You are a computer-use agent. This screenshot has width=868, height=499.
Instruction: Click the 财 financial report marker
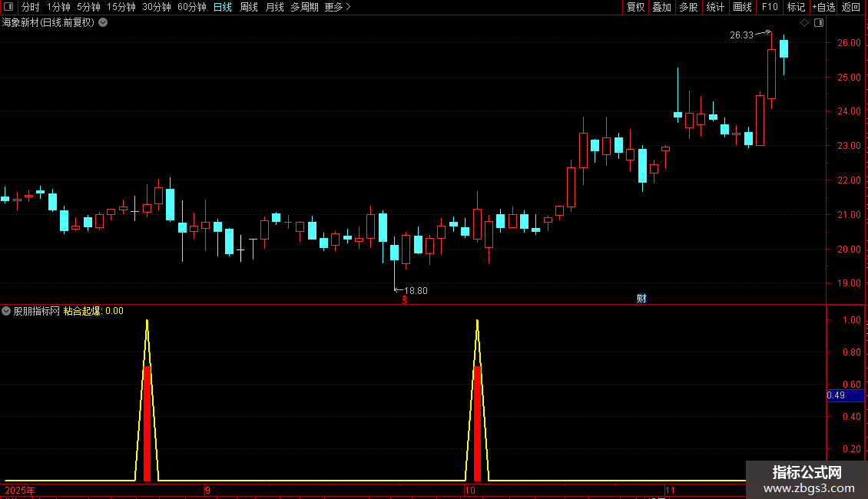click(x=641, y=299)
